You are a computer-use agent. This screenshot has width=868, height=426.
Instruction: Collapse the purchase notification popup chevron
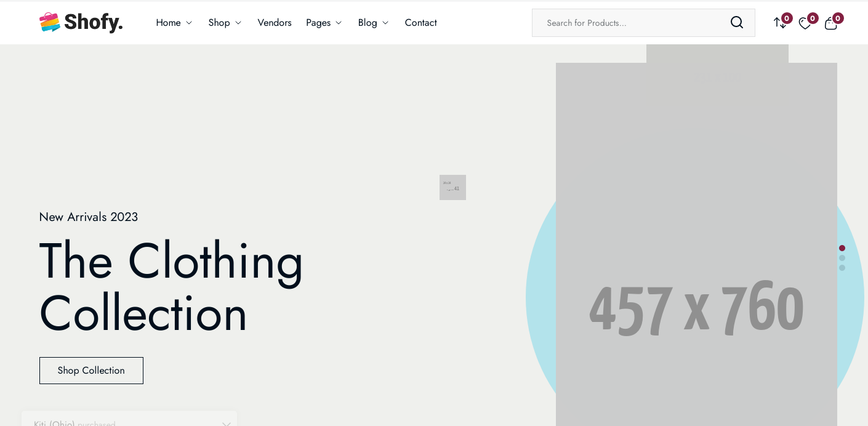[x=227, y=424]
